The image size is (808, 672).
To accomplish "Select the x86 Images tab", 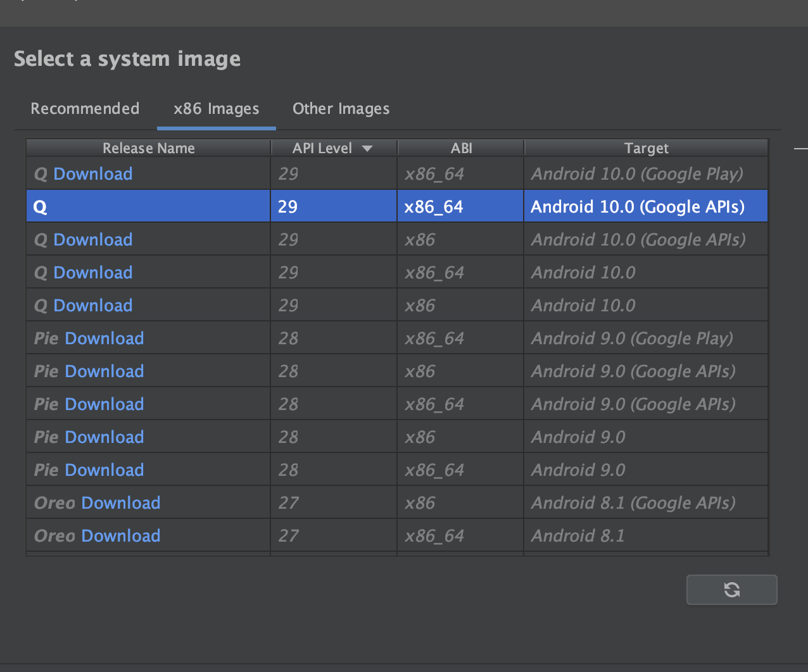I will pyautogui.click(x=216, y=109).
